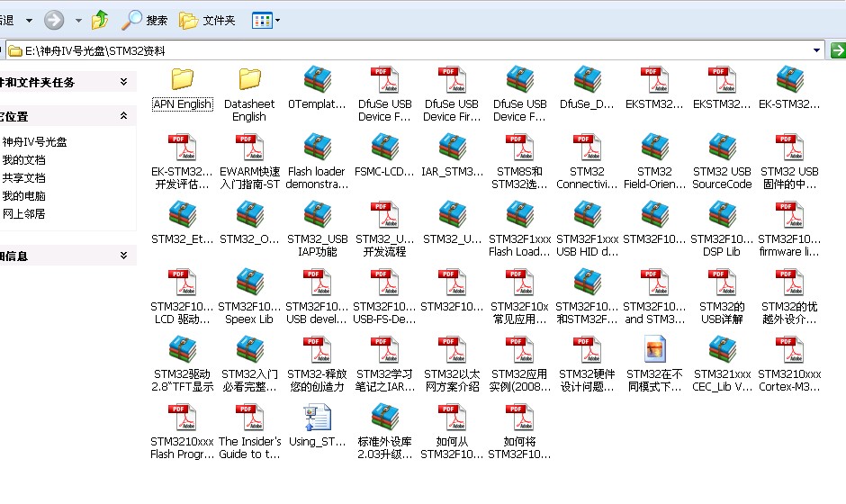846x504 pixels.
Task: Toggle the 文件夹 folders pane
Action: 207,21
